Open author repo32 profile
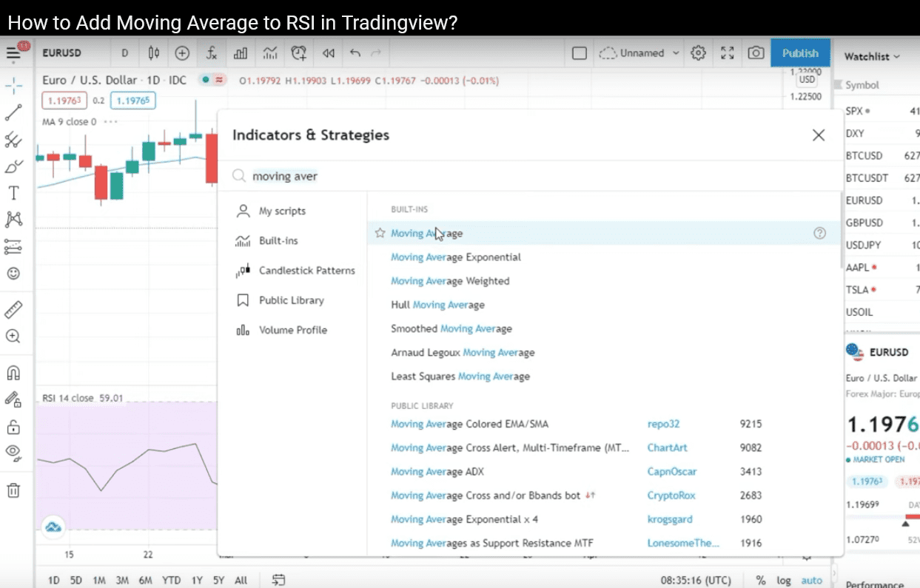Screen dimensions: 920x588 click(x=663, y=425)
